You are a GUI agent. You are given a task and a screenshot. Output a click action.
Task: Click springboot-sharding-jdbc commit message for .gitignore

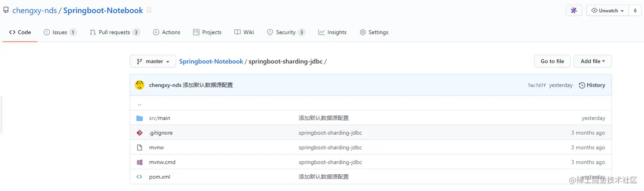pyautogui.click(x=331, y=133)
